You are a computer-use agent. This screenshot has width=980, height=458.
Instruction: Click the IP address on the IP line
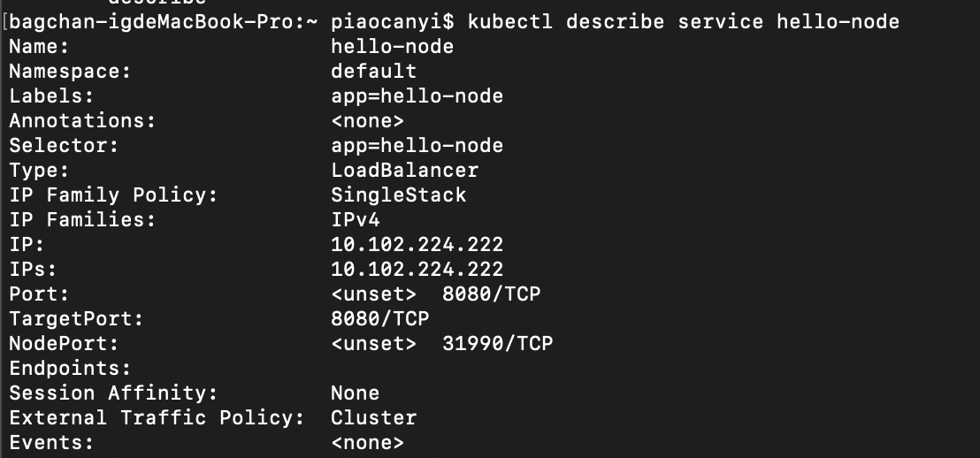click(x=417, y=244)
